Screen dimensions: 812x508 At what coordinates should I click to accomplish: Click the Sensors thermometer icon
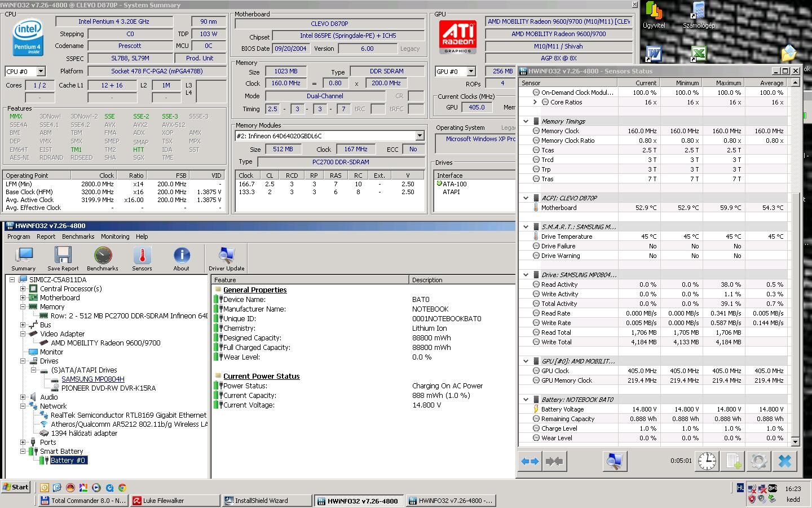[x=142, y=259]
